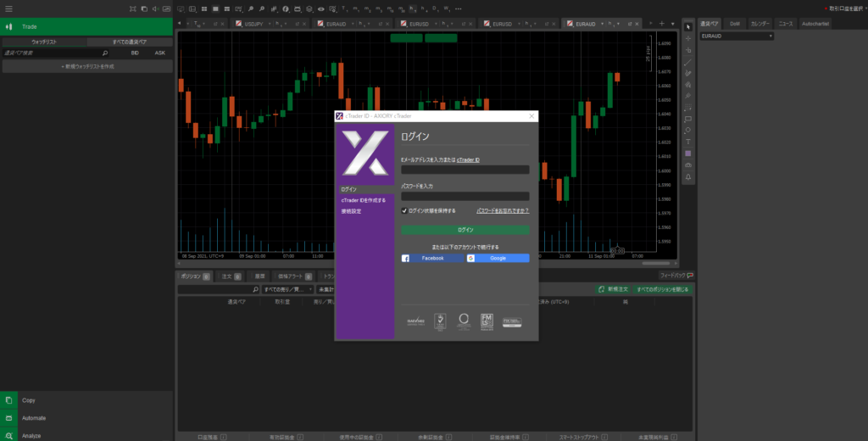Open the chart tabs list dropdown arrow
The width and height of the screenshot is (868, 441).
[x=672, y=24]
